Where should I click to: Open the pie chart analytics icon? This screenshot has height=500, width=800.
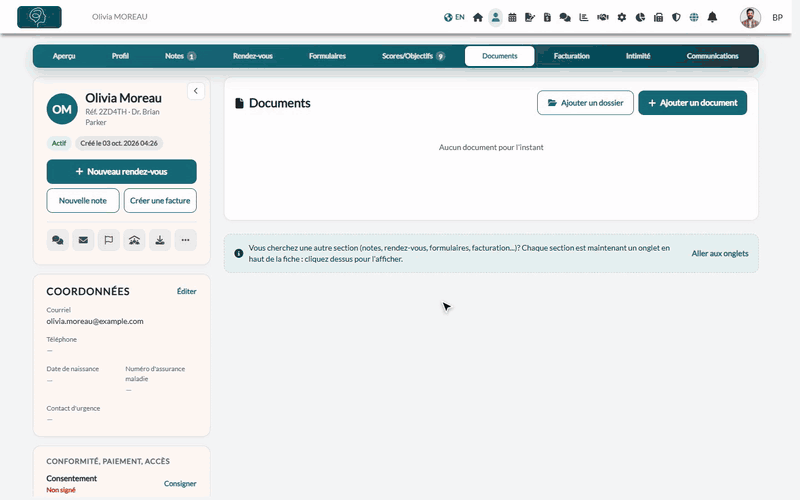[640, 17]
